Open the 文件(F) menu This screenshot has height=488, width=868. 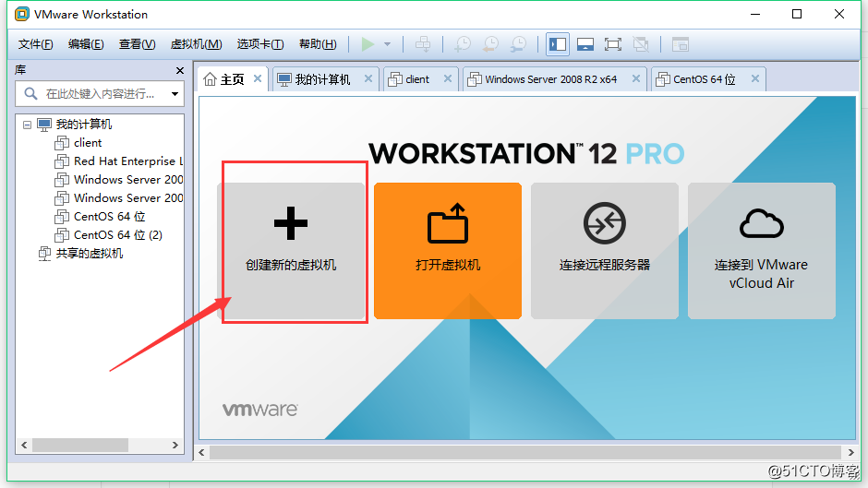(35, 44)
